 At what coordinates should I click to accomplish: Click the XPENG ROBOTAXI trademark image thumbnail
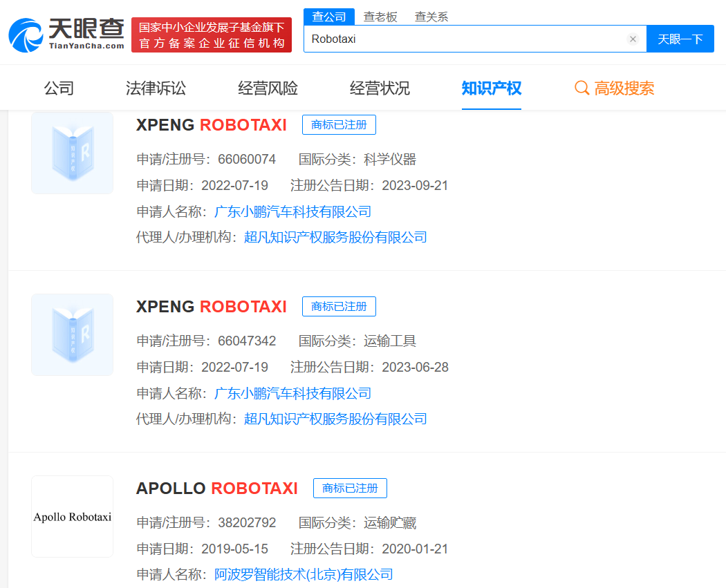pyautogui.click(x=72, y=153)
